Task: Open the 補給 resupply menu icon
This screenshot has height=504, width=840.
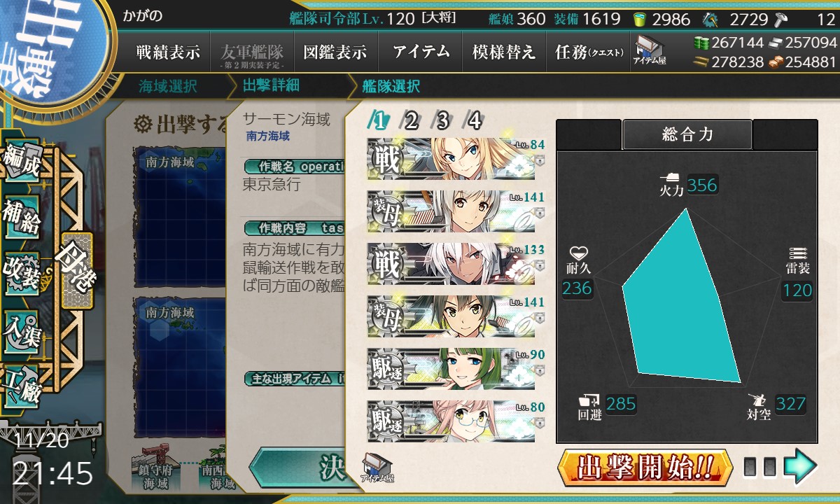Action: click(x=21, y=220)
